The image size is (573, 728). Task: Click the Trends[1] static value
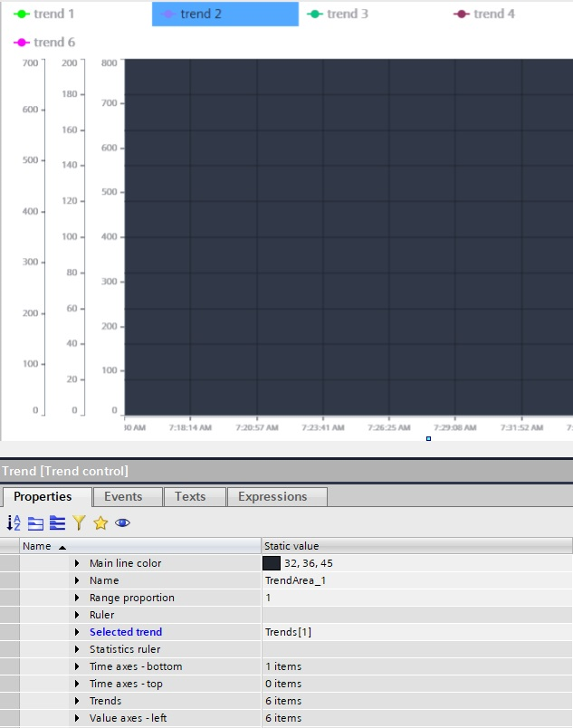click(x=288, y=632)
